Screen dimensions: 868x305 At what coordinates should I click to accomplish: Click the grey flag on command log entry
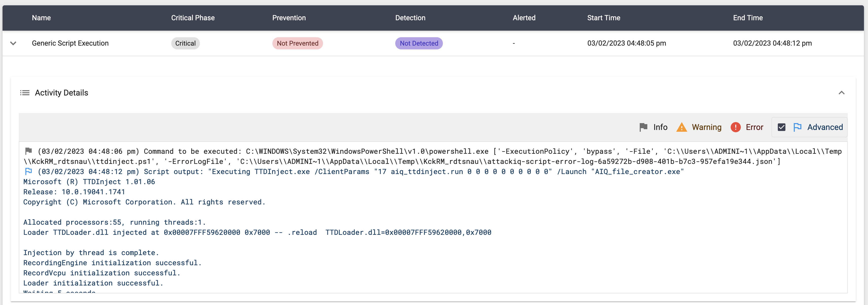point(29,151)
